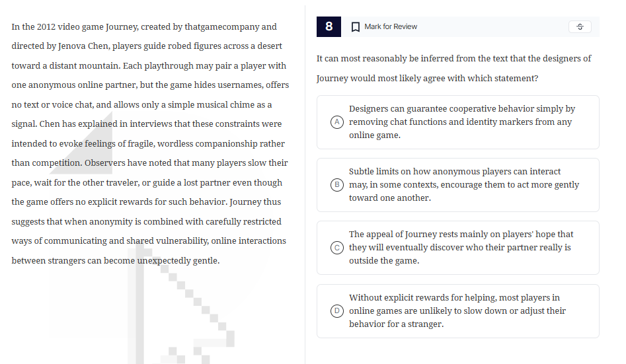Choose the answer starting "The appeal of Journey"
The height and width of the screenshot is (364, 626).
coord(461,248)
